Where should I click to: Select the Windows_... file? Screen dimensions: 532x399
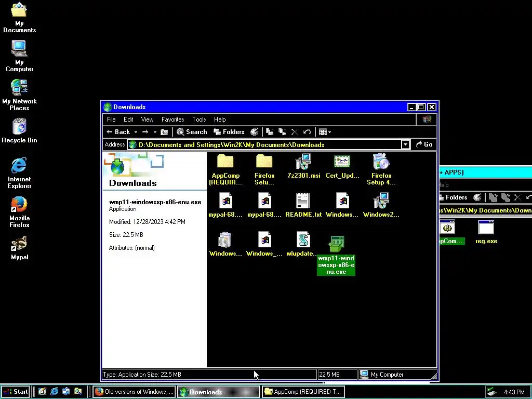pos(264,244)
